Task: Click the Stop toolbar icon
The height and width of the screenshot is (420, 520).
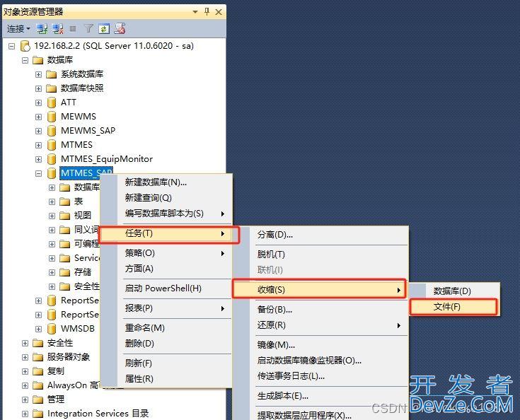Action: 73,29
